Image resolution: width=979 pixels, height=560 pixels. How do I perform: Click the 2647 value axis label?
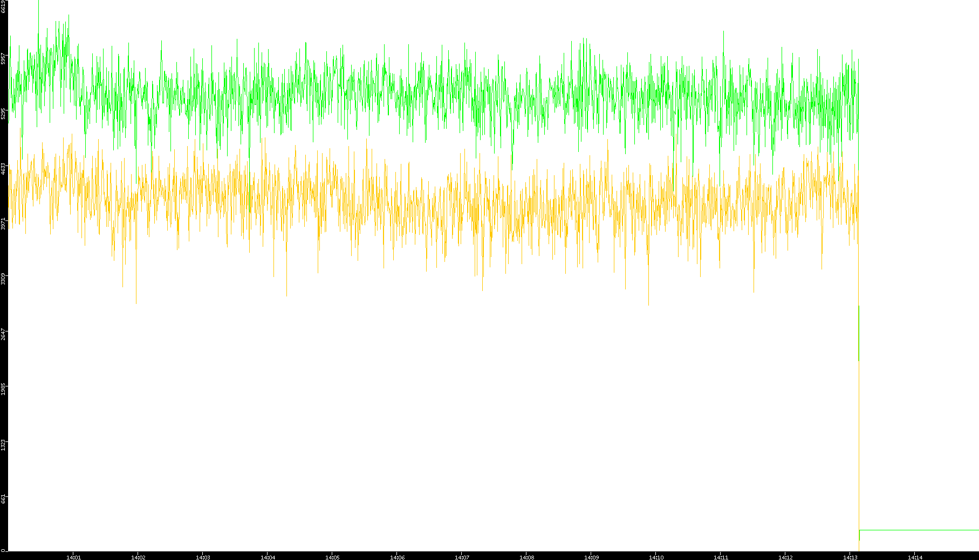[x=3, y=334]
